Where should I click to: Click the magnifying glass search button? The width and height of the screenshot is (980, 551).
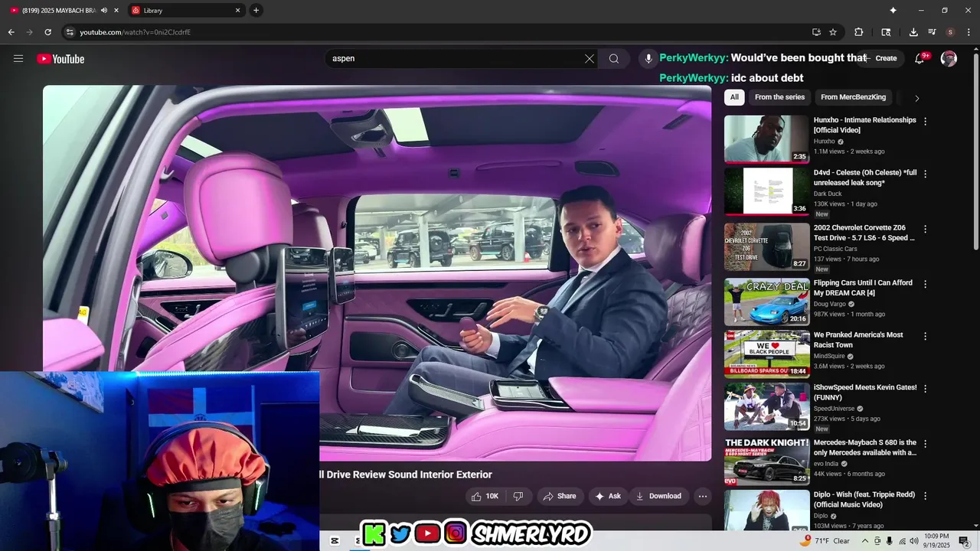click(x=614, y=59)
